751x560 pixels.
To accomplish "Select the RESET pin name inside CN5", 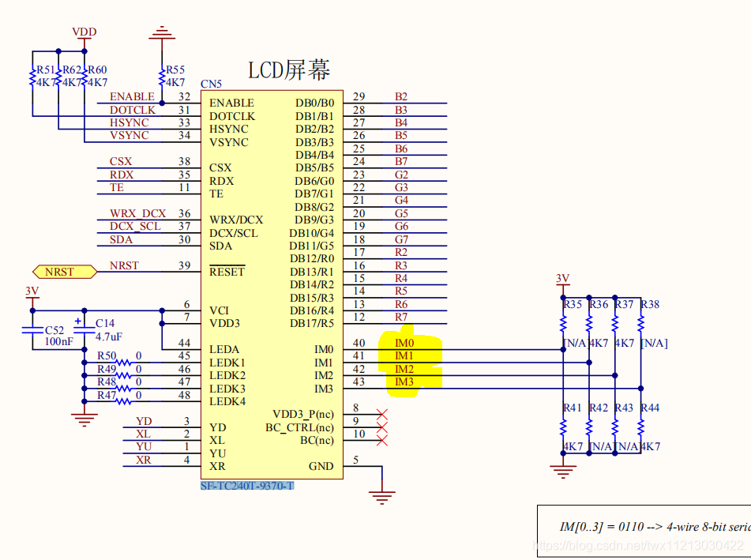I will pyautogui.click(x=227, y=272).
